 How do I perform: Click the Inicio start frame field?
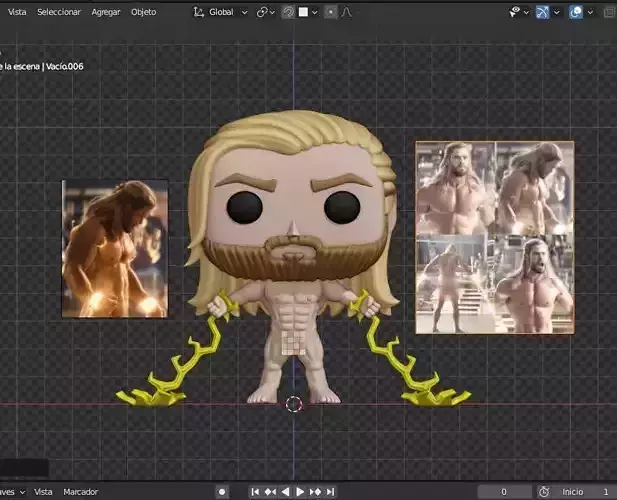(x=586, y=492)
